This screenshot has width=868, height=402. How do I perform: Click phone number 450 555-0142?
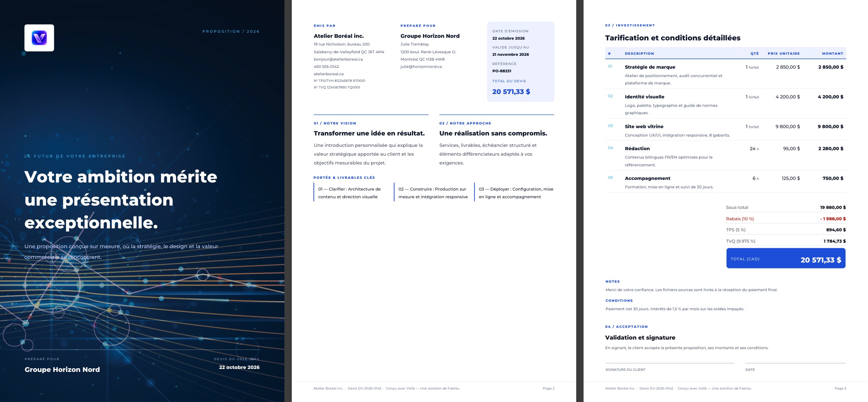point(326,66)
